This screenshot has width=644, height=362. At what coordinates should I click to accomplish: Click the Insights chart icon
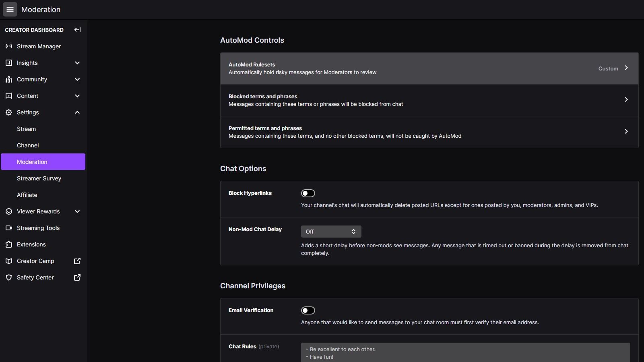coord(9,63)
